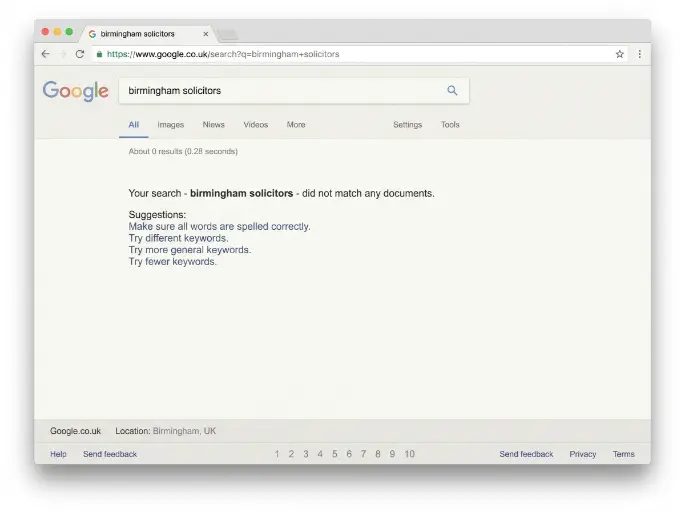
Task: Click the browser back arrow
Action: coord(45,54)
